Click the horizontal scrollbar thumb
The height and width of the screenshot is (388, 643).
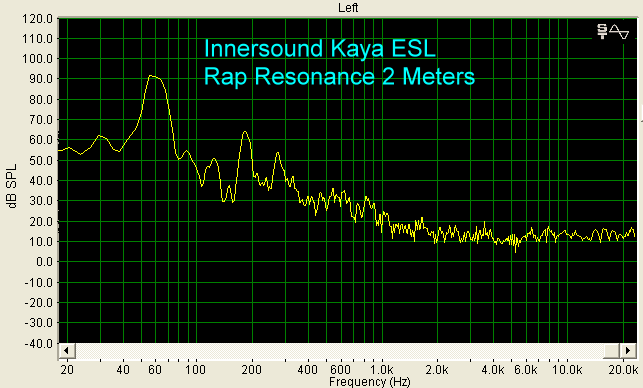611,351
